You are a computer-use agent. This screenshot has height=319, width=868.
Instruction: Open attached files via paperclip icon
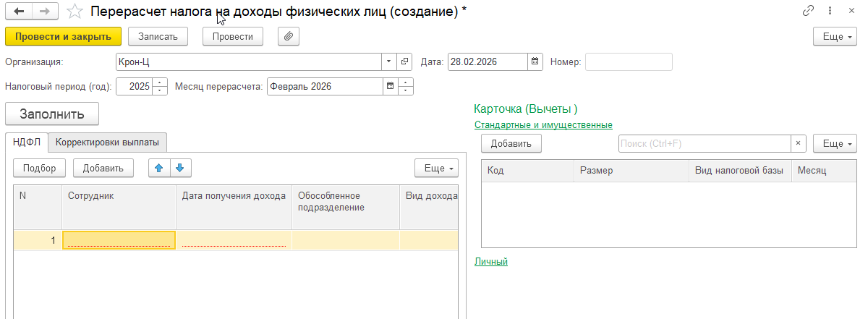coord(288,36)
